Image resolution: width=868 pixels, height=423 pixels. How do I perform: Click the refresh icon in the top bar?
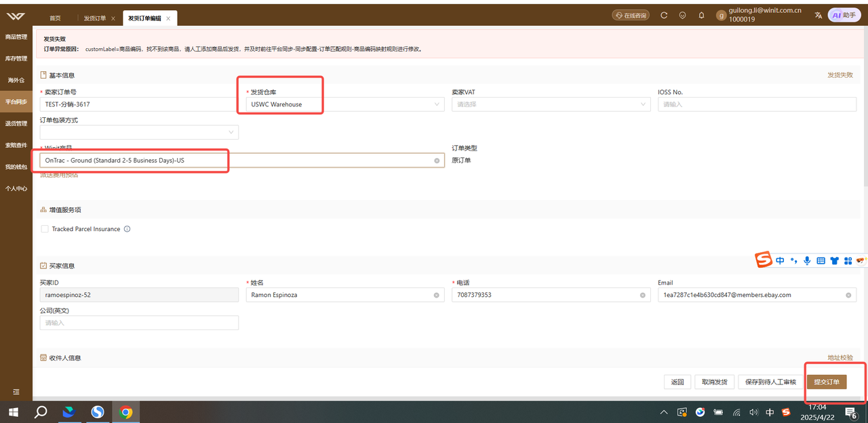point(664,14)
